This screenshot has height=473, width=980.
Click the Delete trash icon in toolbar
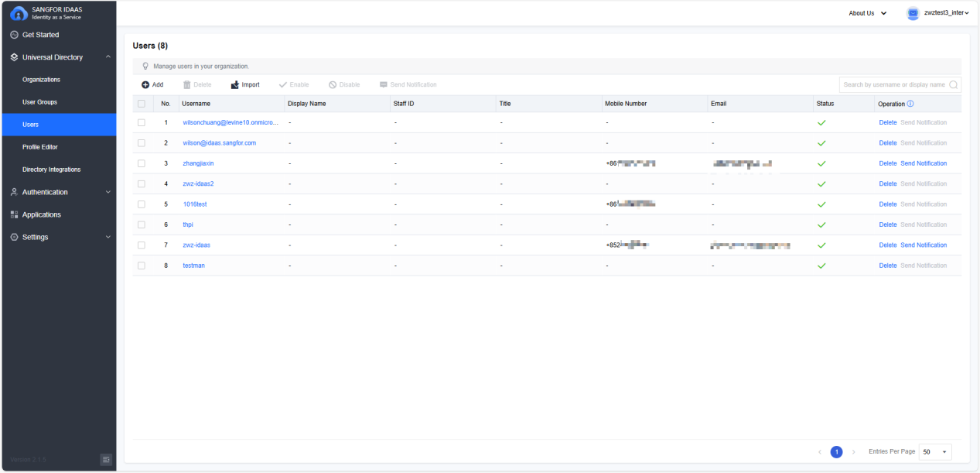[x=186, y=85]
